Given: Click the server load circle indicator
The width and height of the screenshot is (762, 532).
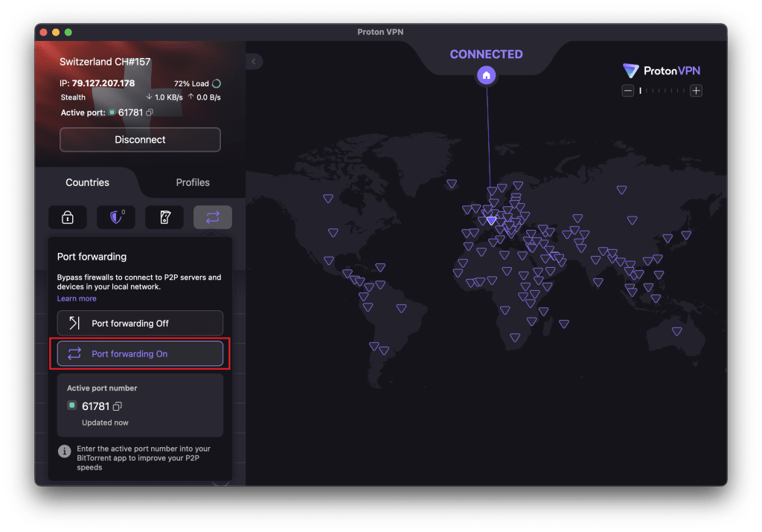Looking at the screenshot, I should click(x=217, y=83).
